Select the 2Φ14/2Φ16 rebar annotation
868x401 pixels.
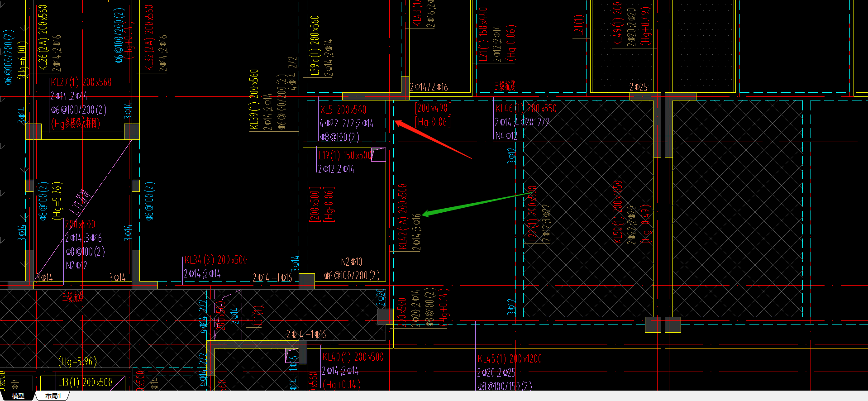(429, 87)
